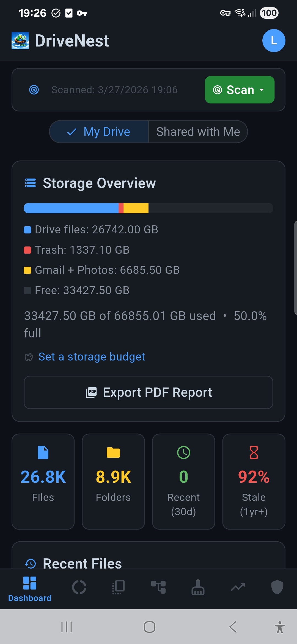Tap the Android accessibility icon
This screenshot has height=644, width=297.
[x=280, y=627]
